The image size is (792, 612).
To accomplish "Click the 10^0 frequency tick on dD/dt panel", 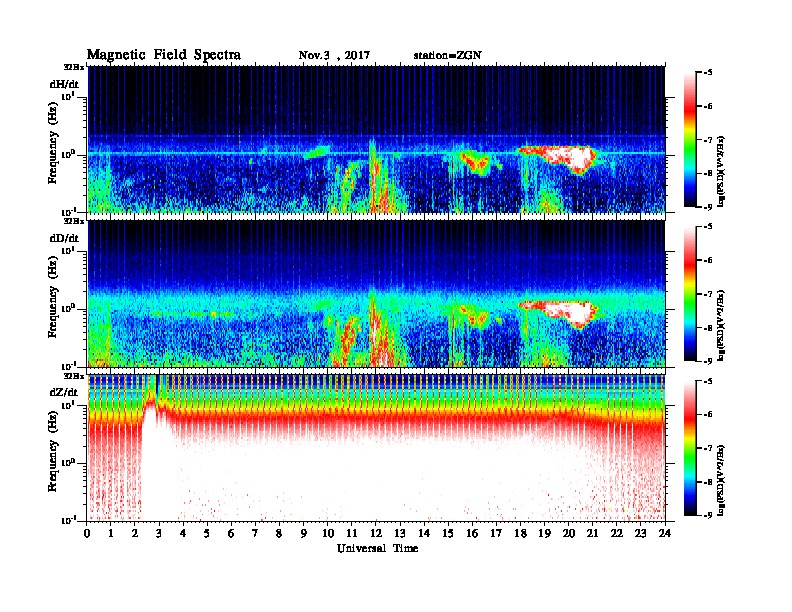I will coord(68,309).
